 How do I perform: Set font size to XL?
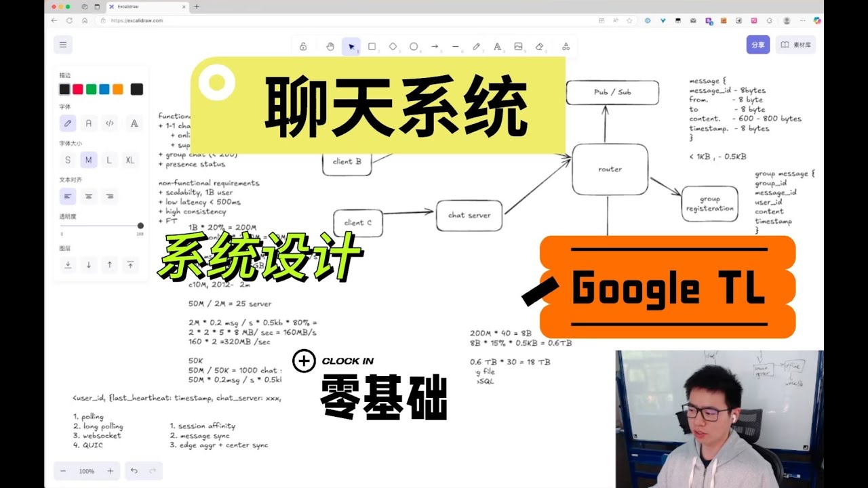[130, 160]
